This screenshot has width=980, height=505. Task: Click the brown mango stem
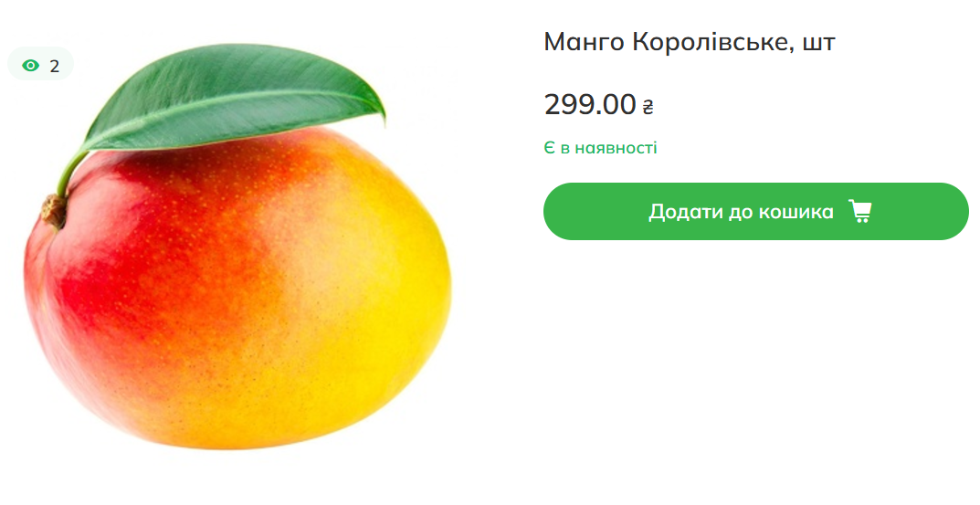53,210
